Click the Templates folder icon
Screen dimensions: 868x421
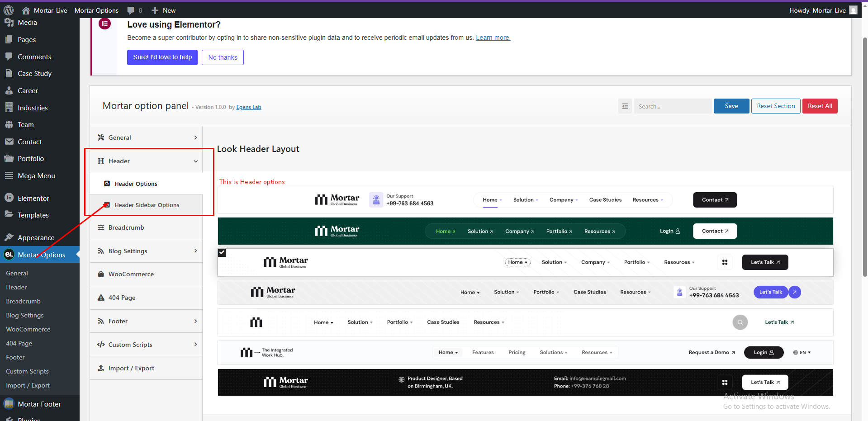click(x=9, y=215)
